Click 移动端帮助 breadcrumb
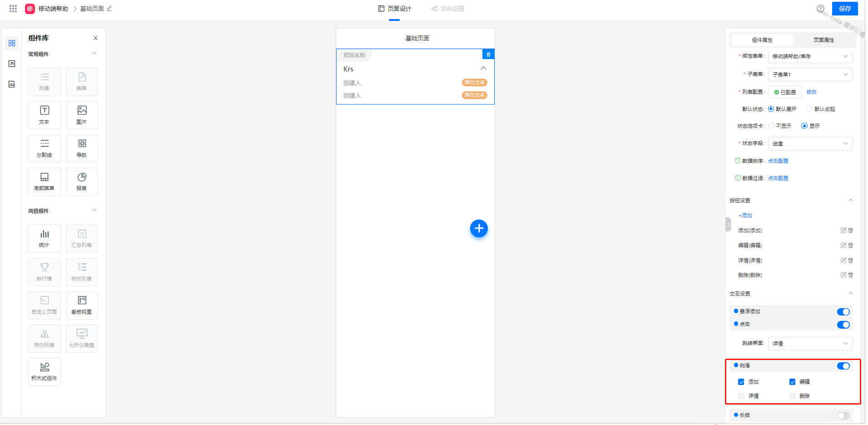This screenshot has height=425, width=868. coord(53,9)
